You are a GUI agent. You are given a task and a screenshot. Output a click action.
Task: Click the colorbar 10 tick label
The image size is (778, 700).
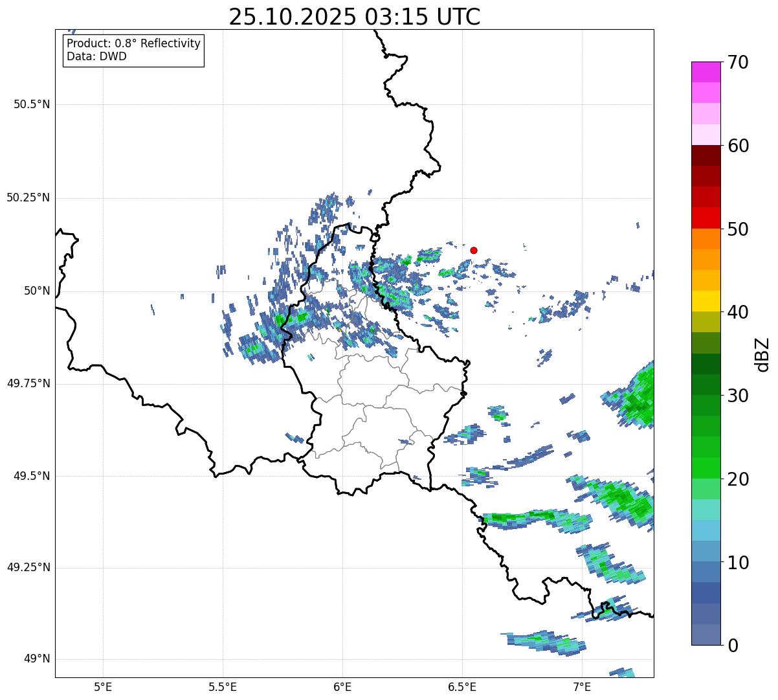pos(738,563)
